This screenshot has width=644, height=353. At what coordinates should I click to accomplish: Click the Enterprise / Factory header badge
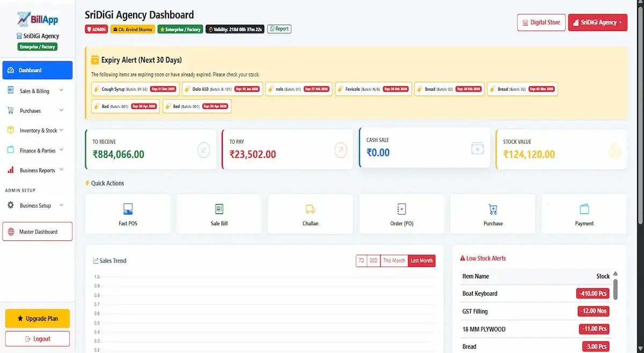click(x=181, y=29)
